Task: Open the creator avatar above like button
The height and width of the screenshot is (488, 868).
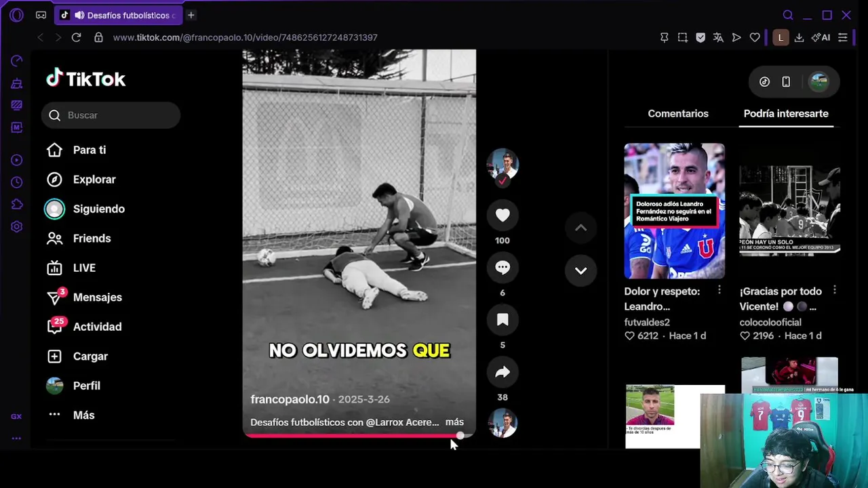Action: point(502,165)
